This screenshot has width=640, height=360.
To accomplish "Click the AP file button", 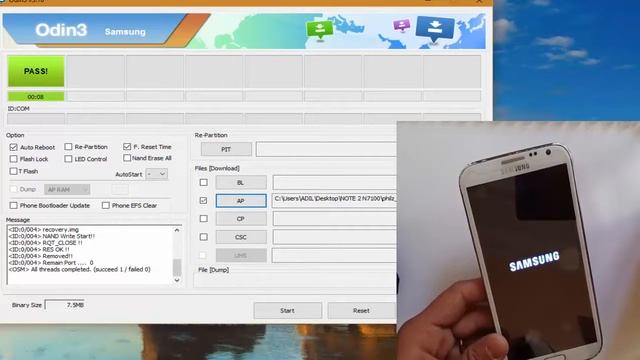I will (241, 200).
